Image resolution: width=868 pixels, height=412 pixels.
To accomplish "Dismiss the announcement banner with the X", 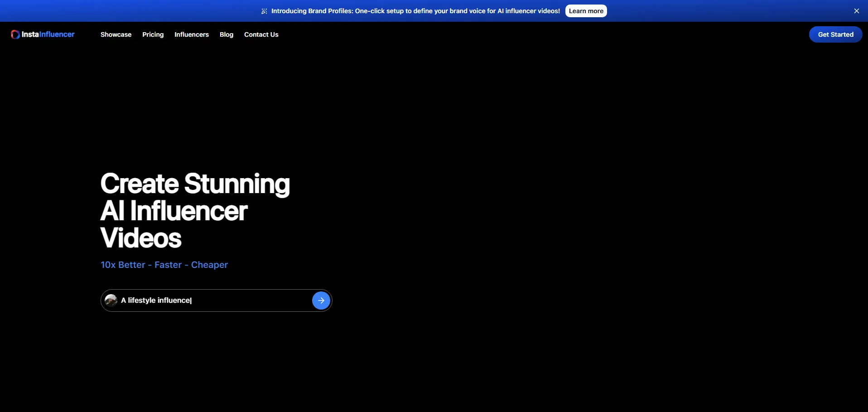I will pos(856,11).
